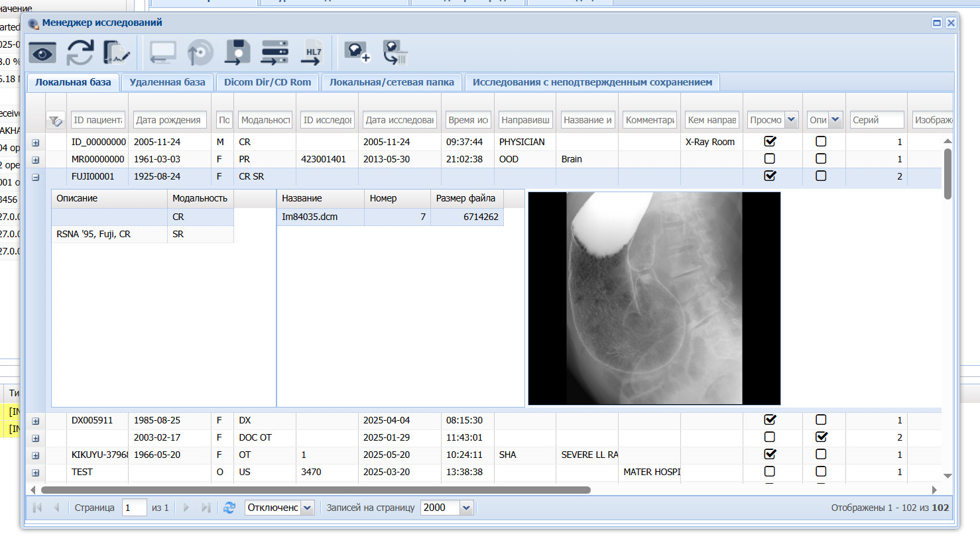Click the Описание column header
Viewport: 980px width, 552px height.
pyautogui.click(x=109, y=198)
